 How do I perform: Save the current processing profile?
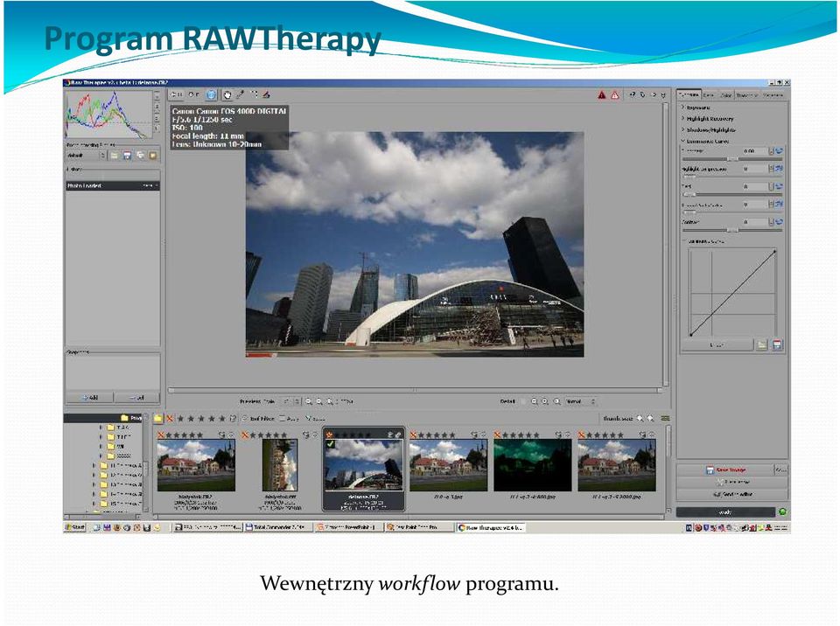[127, 156]
